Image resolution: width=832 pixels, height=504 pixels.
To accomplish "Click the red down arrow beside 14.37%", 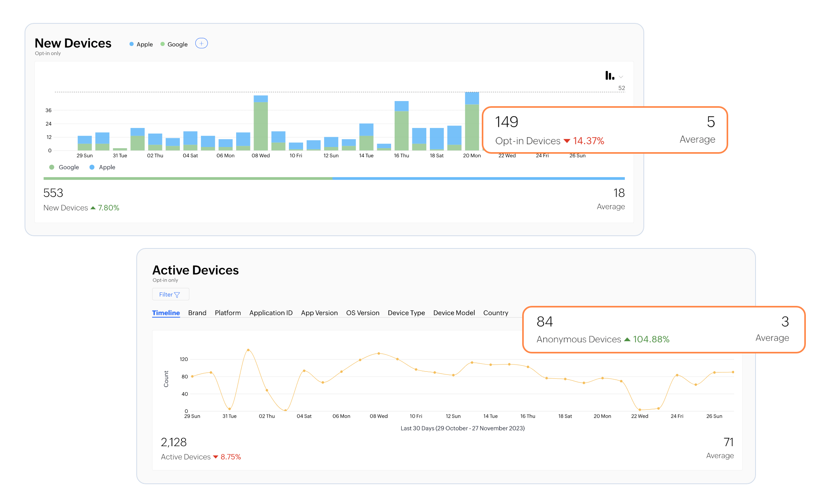I will (x=567, y=141).
